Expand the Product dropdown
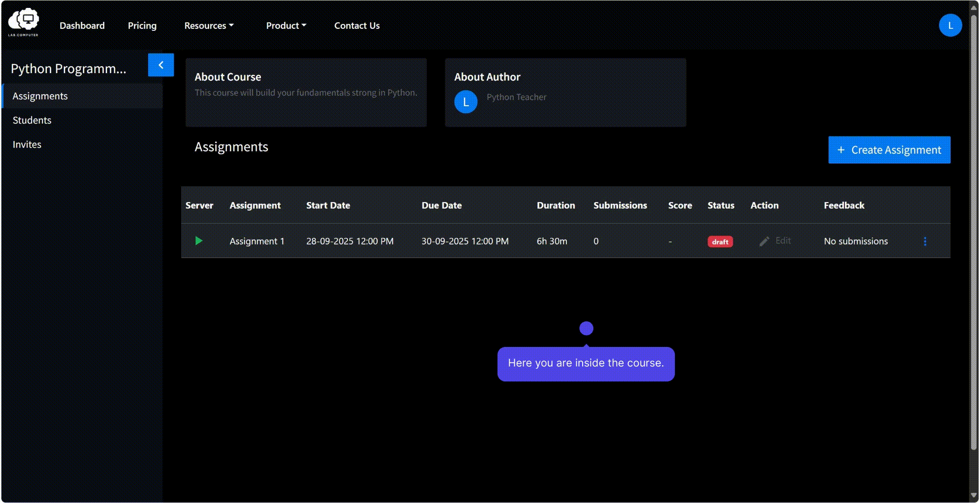 coord(286,26)
